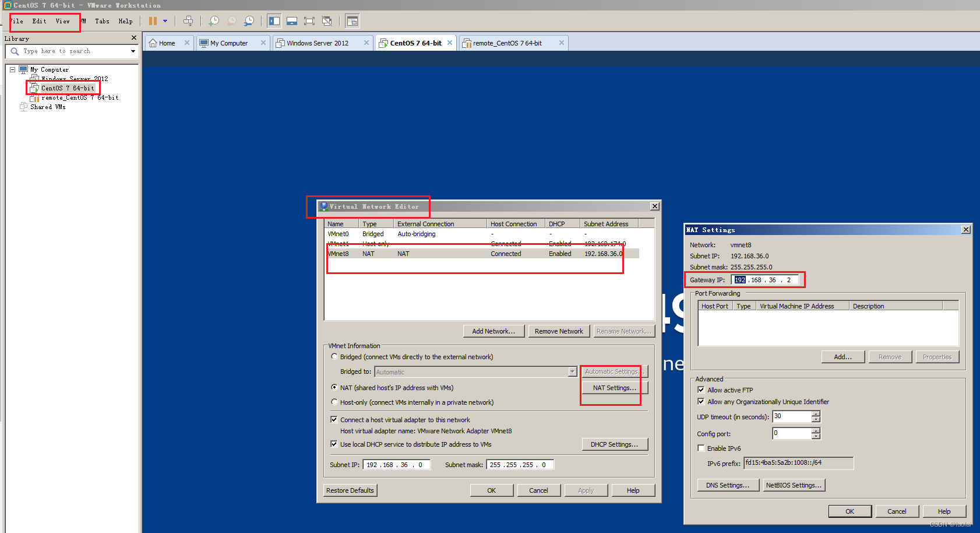980x533 pixels.
Task: Click Add... under Port Forwarding
Action: coord(842,357)
